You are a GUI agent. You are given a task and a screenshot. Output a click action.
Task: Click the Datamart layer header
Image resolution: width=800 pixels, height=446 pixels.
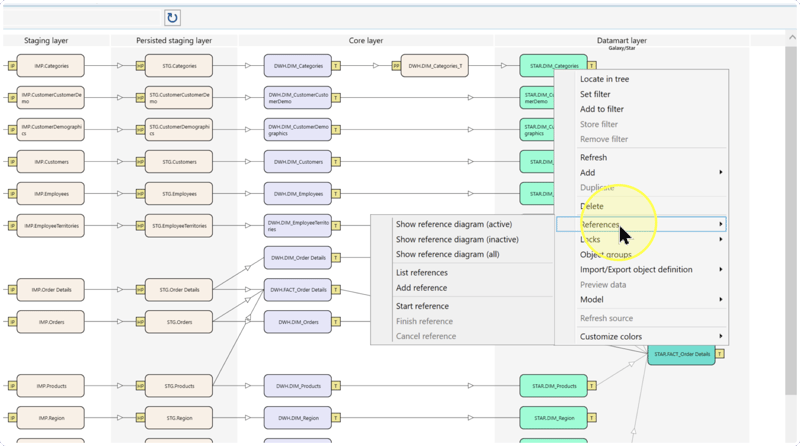(621, 40)
